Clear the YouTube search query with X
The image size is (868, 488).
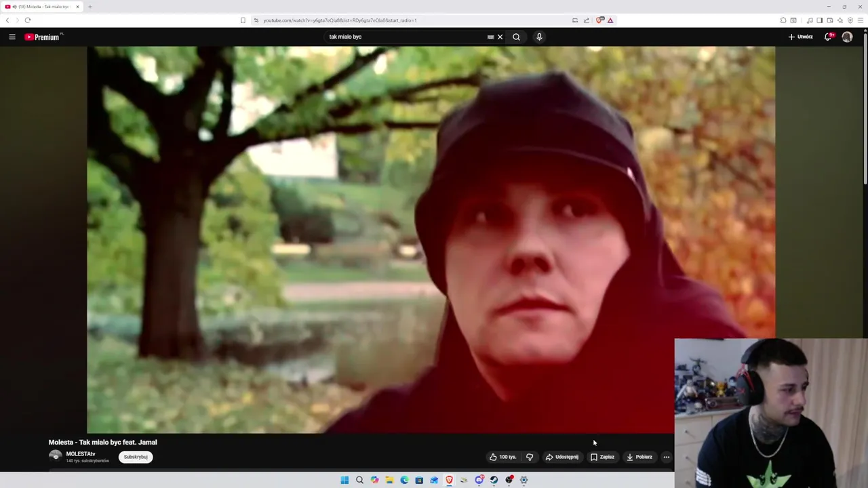click(500, 37)
